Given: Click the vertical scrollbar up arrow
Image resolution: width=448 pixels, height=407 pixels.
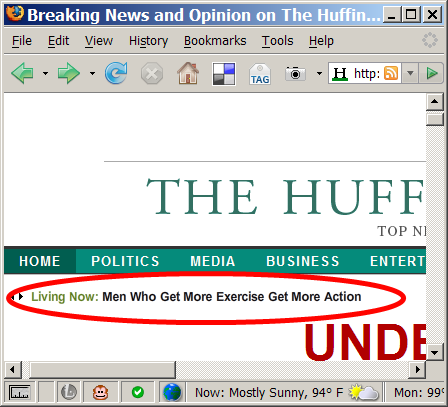Looking at the screenshot, I should pos(434,101).
